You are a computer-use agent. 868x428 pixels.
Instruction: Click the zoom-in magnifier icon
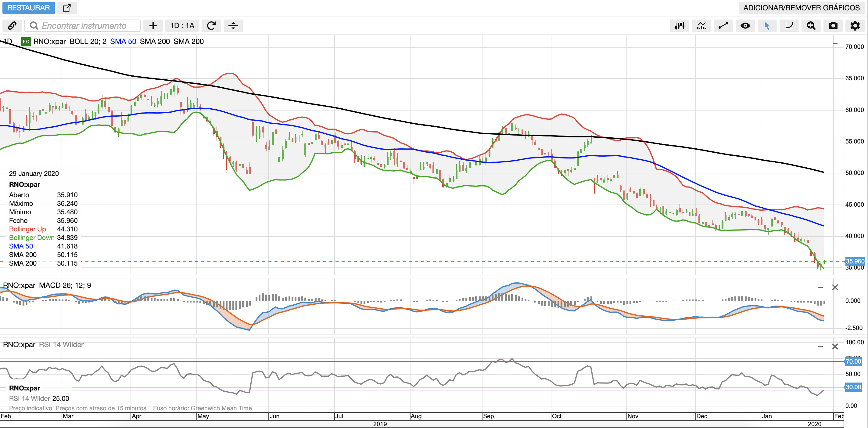pos(811,26)
